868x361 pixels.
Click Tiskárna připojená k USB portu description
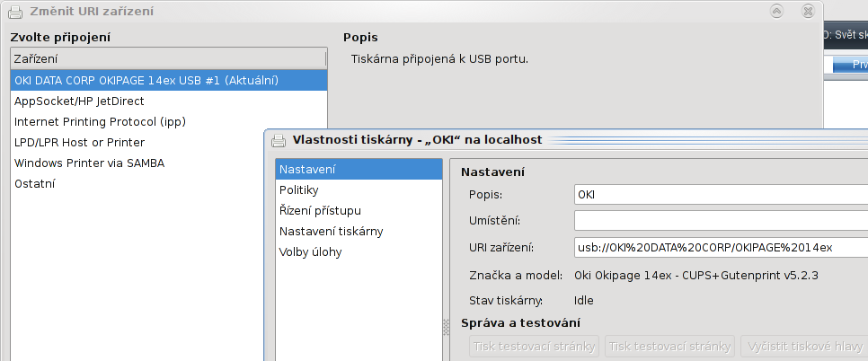(x=439, y=58)
